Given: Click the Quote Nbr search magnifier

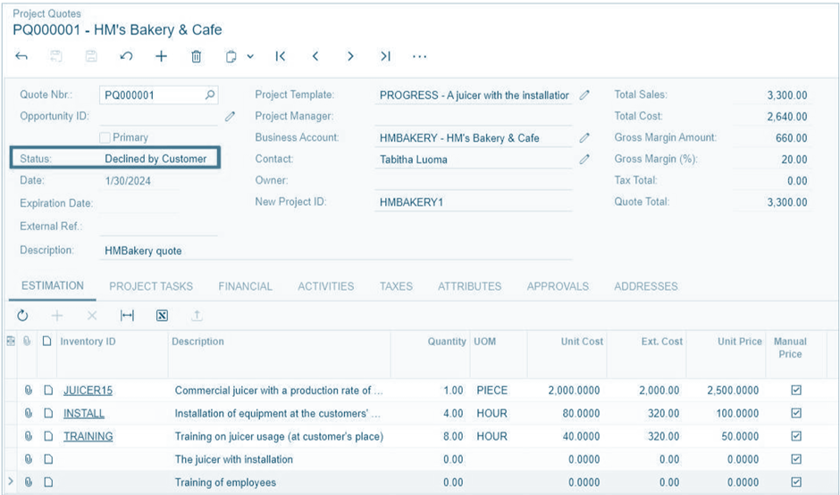Looking at the screenshot, I should [x=210, y=95].
